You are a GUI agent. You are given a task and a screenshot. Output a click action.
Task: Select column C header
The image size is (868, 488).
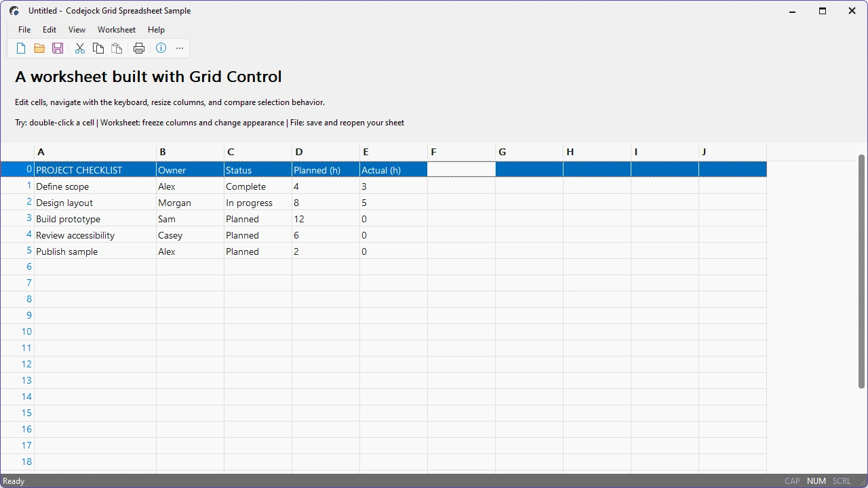258,152
